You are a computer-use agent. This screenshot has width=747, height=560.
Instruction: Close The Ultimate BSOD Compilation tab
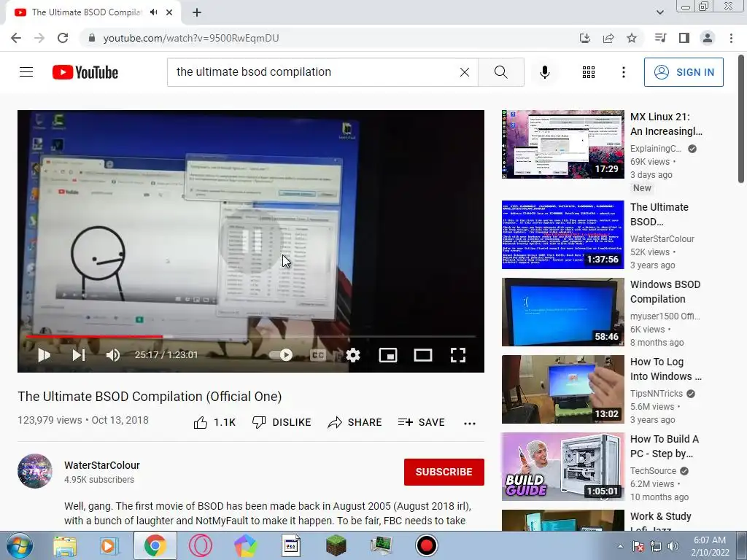point(169,12)
